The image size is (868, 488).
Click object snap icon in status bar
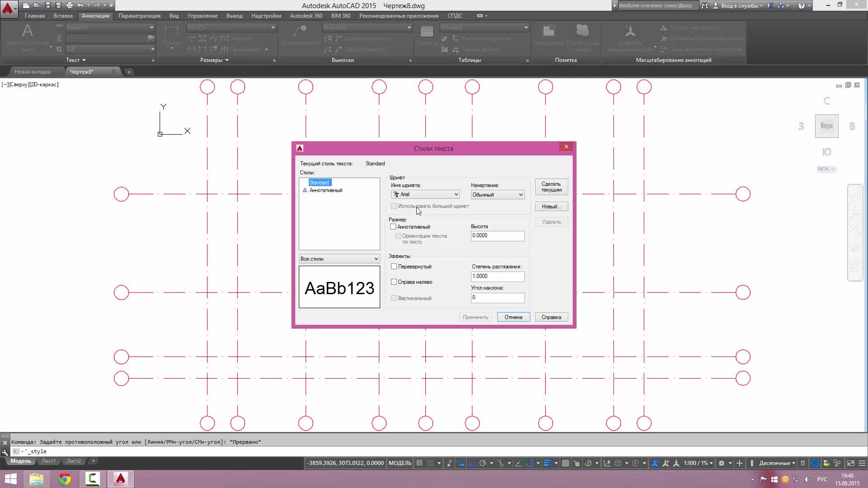pyautogui.click(x=529, y=463)
